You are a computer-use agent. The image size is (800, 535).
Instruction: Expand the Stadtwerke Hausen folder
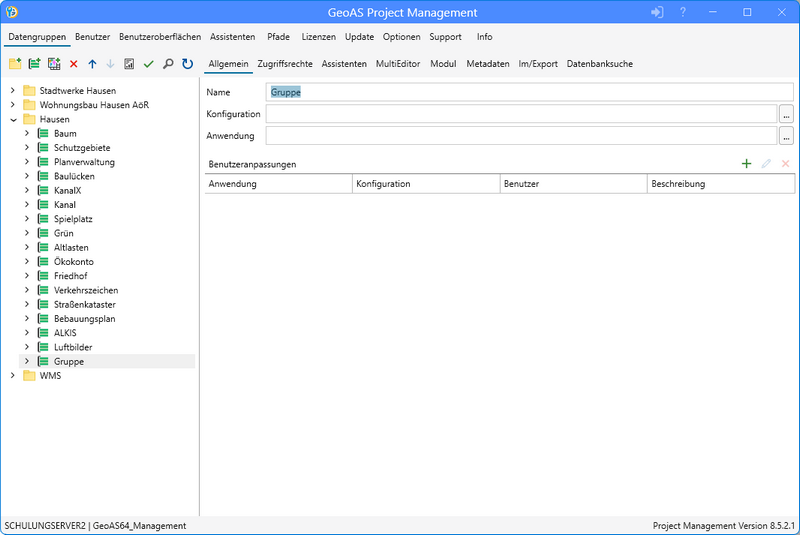point(13,91)
